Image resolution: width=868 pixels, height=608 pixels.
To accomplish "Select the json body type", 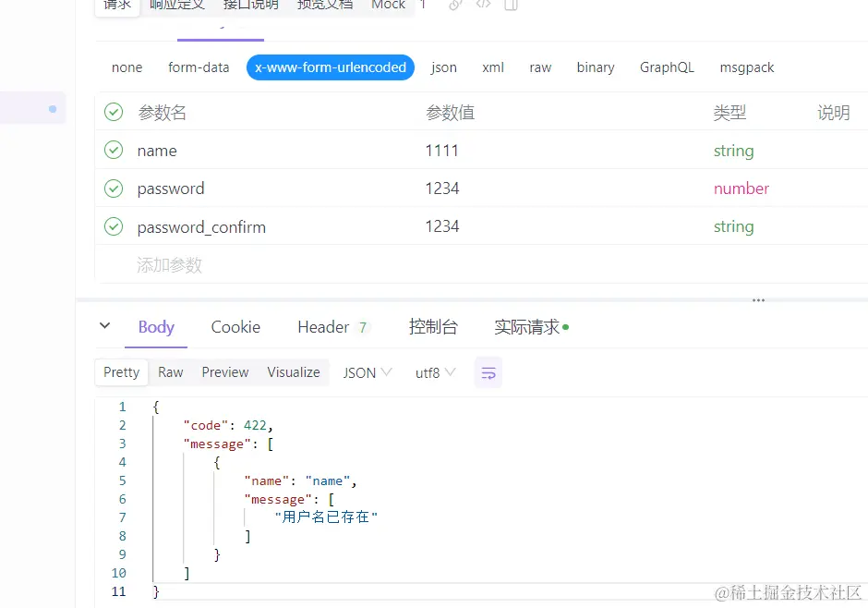I will tap(444, 67).
